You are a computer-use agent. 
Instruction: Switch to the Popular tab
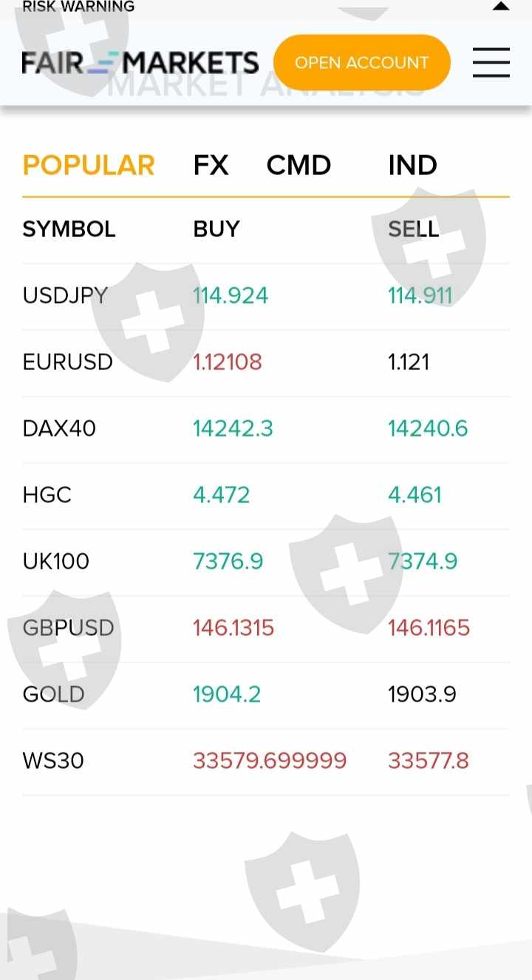tap(89, 165)
